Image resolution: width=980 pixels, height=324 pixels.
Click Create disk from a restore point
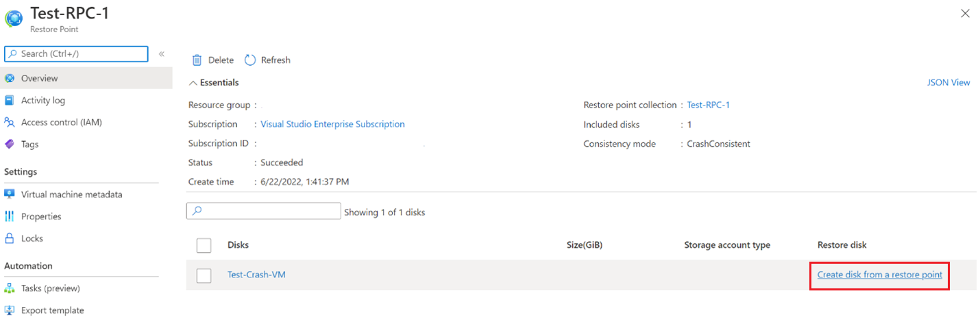[879, 275]
